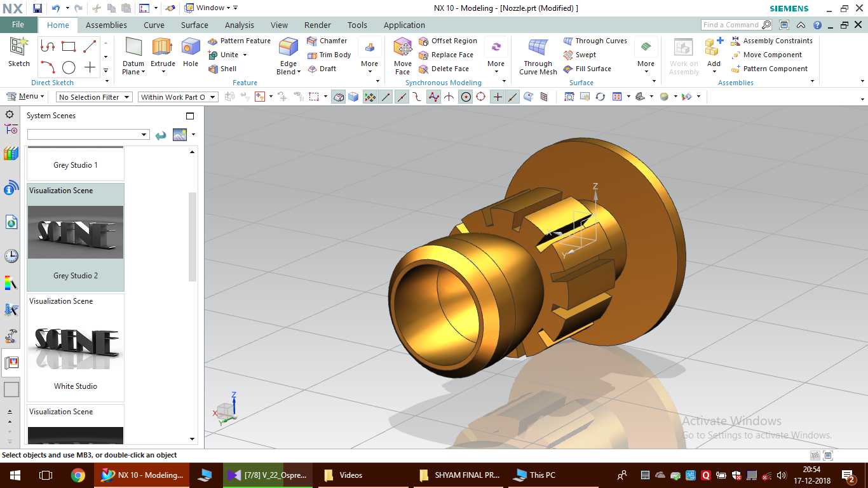868x488 pixels.
Task: Open the History clock sidebar tab
Action: (x=11, y=256)
